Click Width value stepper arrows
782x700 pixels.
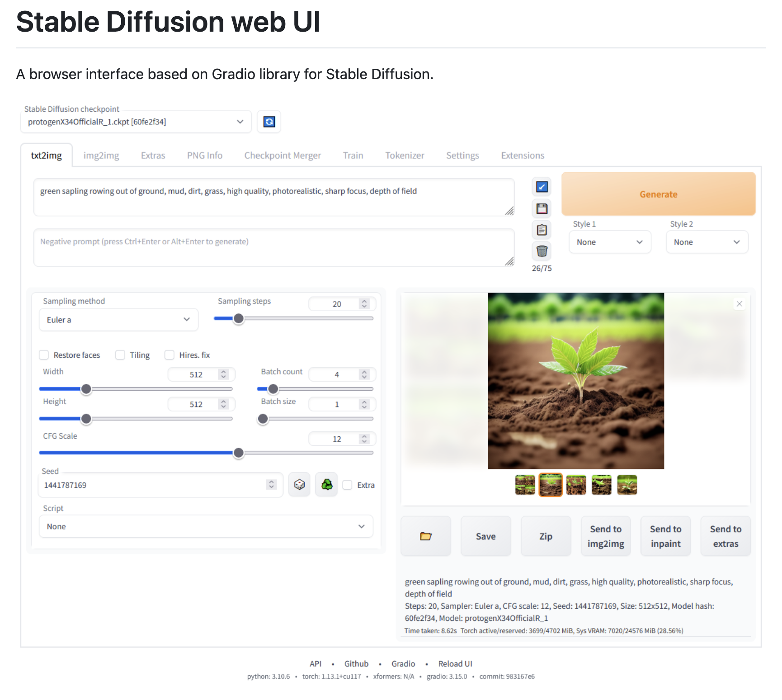(x=223, y=374)
